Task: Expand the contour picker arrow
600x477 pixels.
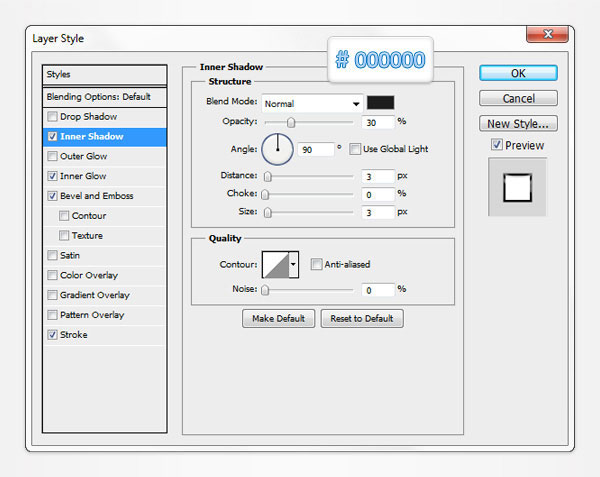Action: tap(293, 265)
